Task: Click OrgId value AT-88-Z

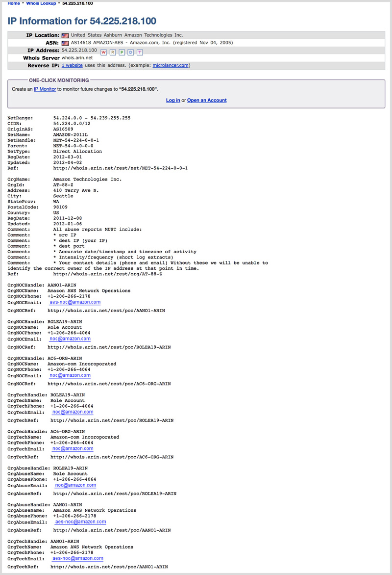Action: [x=63, y=185]
